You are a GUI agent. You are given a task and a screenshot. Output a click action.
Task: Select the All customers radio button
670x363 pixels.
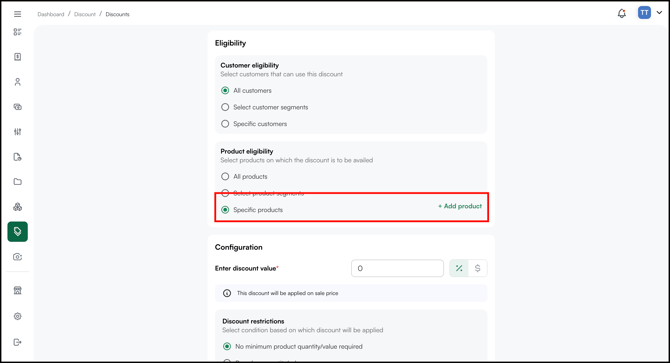(x=225, y=91)
